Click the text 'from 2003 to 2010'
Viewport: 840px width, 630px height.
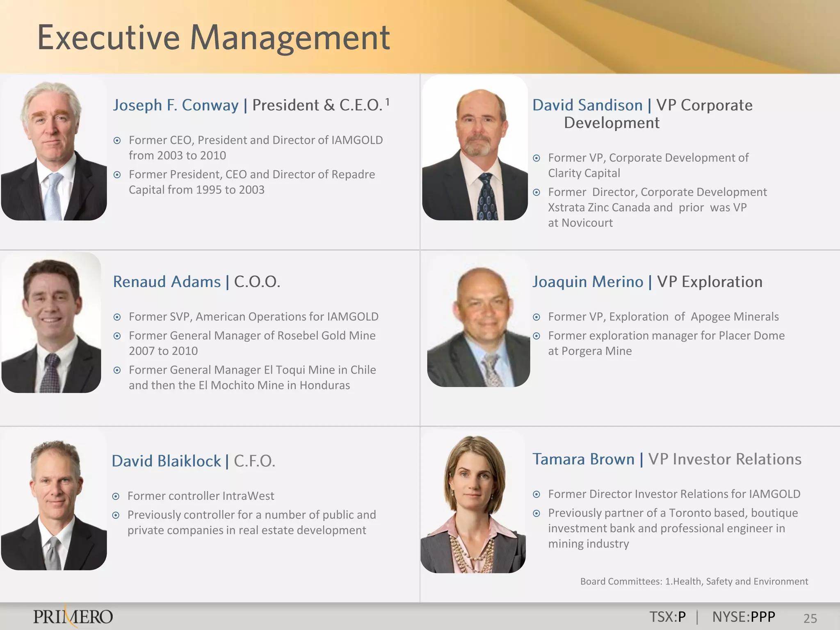[177, 156]
